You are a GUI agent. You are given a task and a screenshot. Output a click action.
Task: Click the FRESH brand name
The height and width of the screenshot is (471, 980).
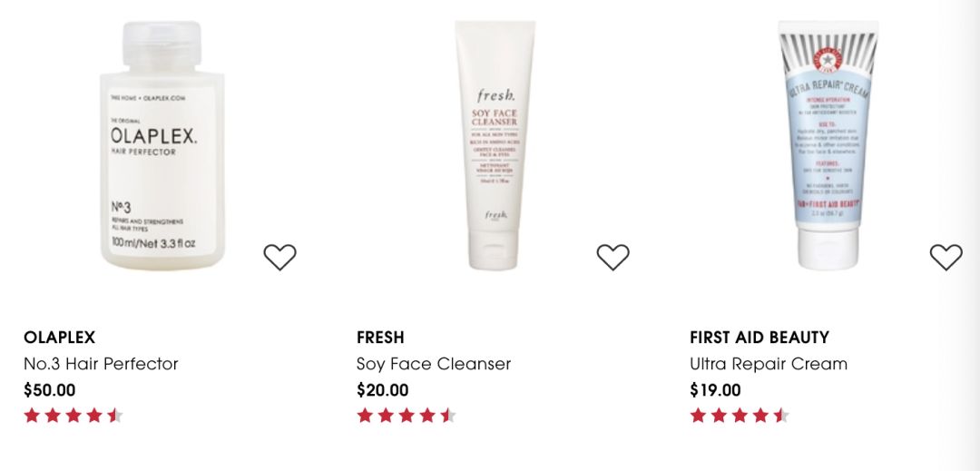coord(380,338)
